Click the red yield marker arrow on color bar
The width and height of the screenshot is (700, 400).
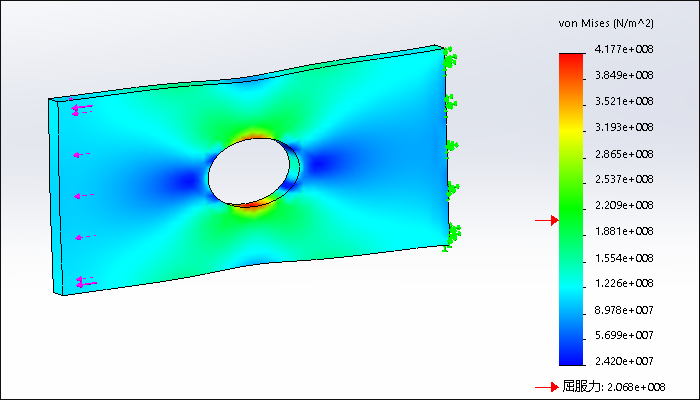(x=546, y=220)
